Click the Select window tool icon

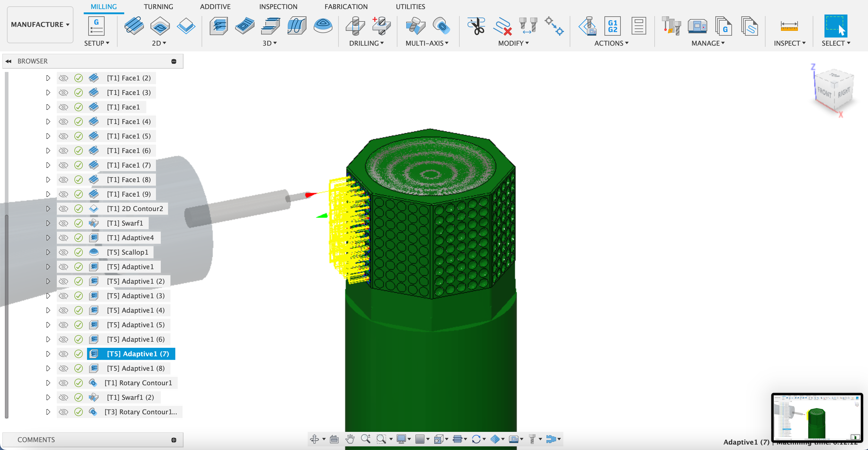tap(836, 26)
